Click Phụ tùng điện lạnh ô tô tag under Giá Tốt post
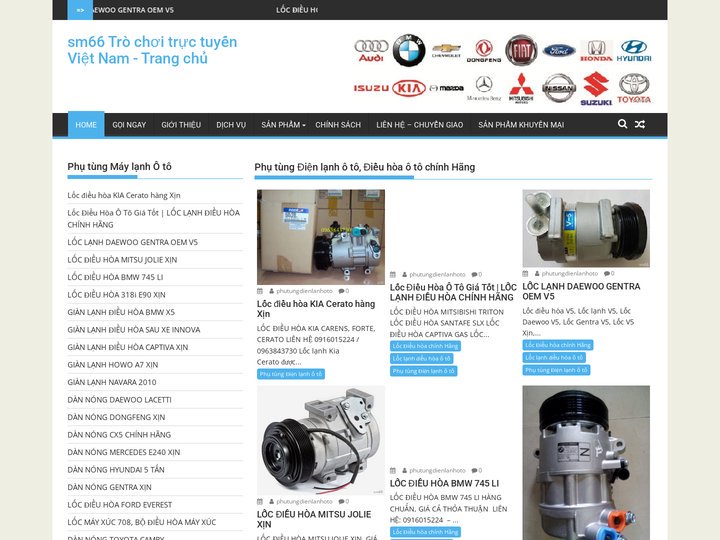This screenshot has height=540, width=720. tap(423, 371)
